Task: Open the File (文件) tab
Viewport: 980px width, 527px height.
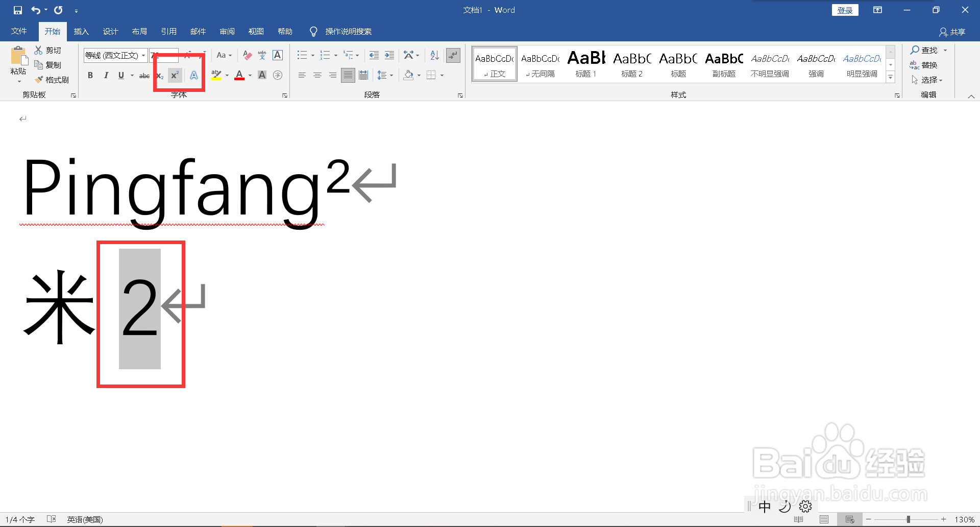Action: 19,32
